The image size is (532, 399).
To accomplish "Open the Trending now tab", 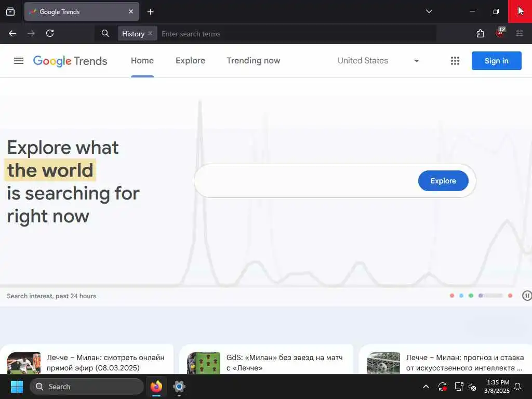I will click(x=254, y=61).
